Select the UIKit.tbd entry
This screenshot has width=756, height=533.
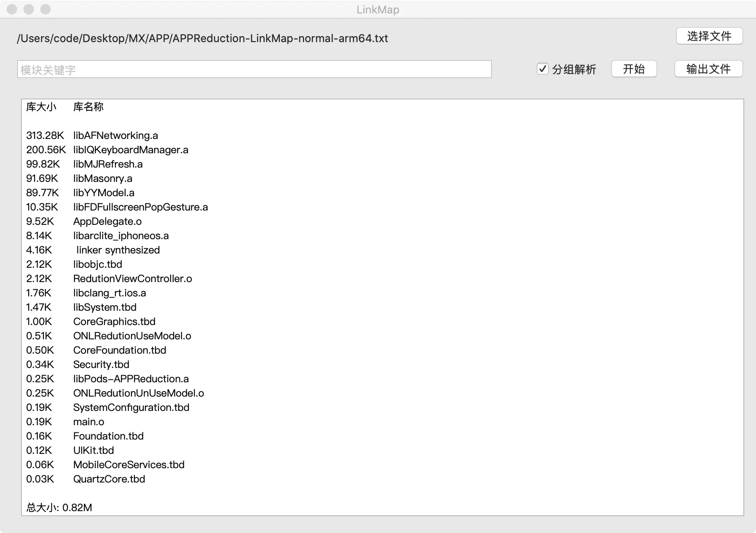94,450
